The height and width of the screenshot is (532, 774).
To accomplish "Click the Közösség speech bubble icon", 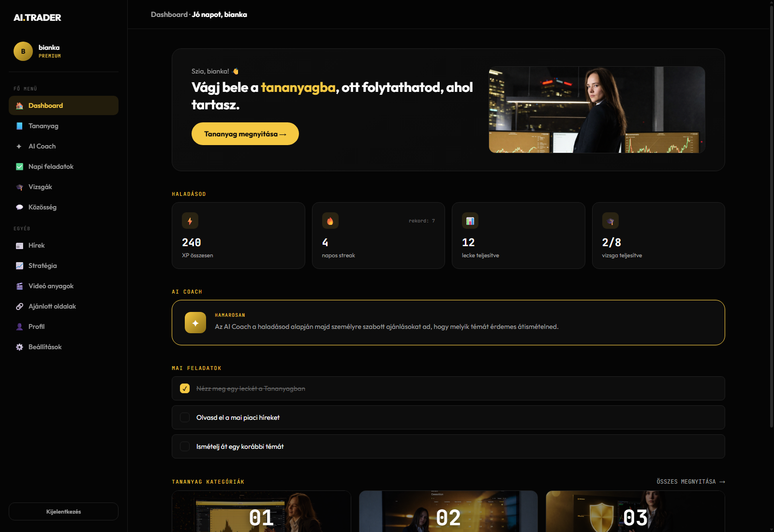I will [x=19, y=207].
